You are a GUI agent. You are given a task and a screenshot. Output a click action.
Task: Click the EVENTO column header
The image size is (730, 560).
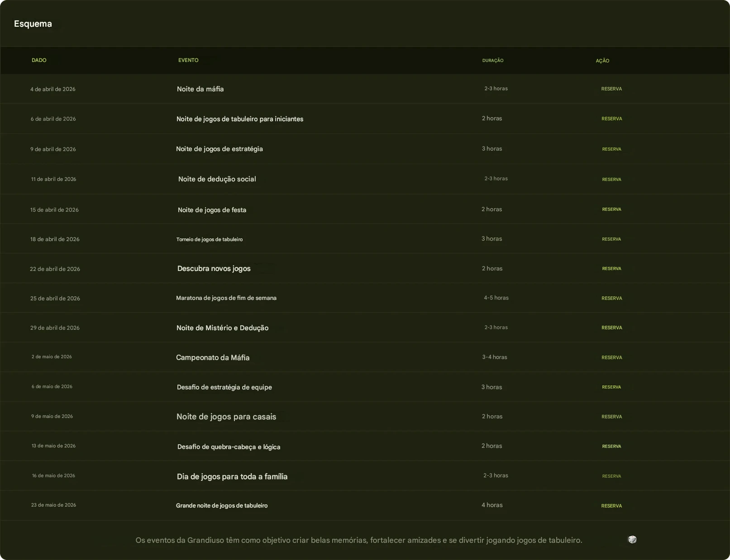(x=188, y=60)
